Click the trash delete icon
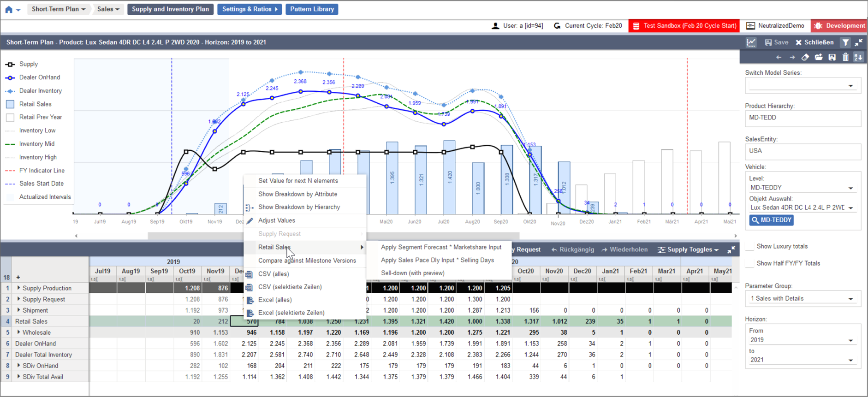Viewport: 868px width, 397px height. (x=845, y=57)
